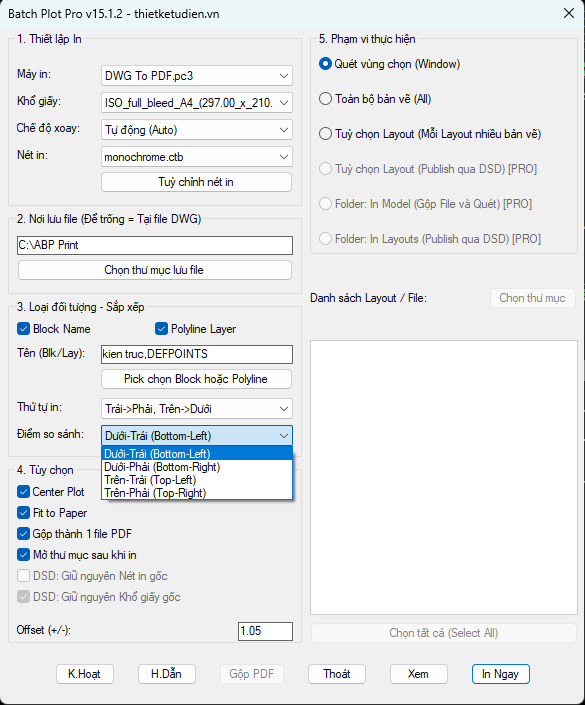Click the Tên (Blk/Lay) text field
Image resolution: width=585 pixels, height=705 pixels.
coord(196,354)
